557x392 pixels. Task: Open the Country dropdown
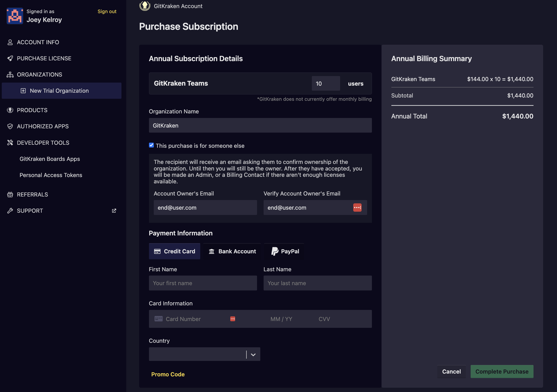(x=197, y=354)
